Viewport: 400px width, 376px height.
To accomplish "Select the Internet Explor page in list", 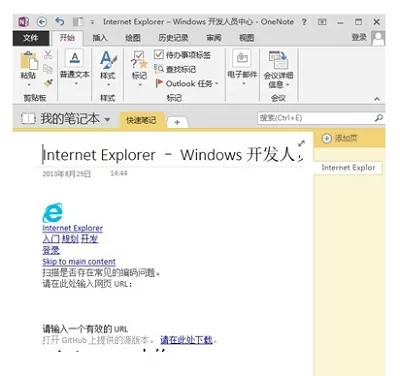I will tap(348, 168).
